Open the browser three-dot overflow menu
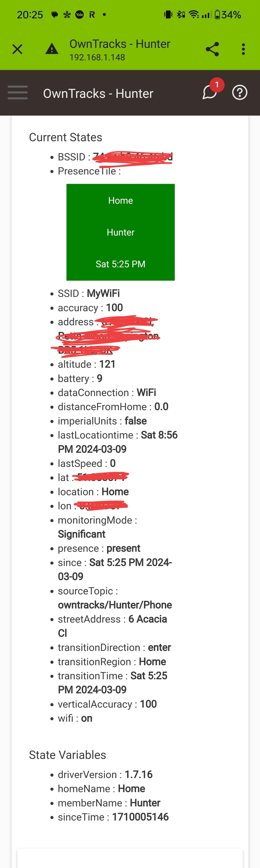This screenshot has height=868, width=260. pos(243,49)
